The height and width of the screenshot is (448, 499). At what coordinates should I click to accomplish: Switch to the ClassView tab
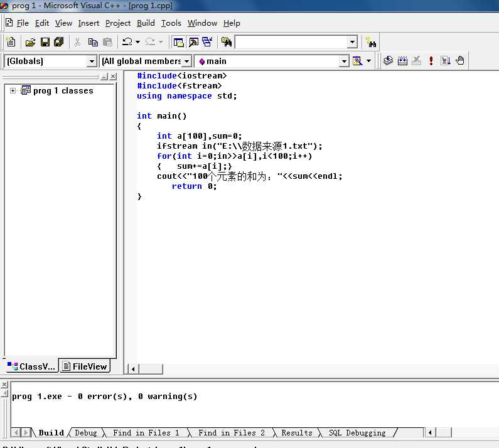pos(31,366)
